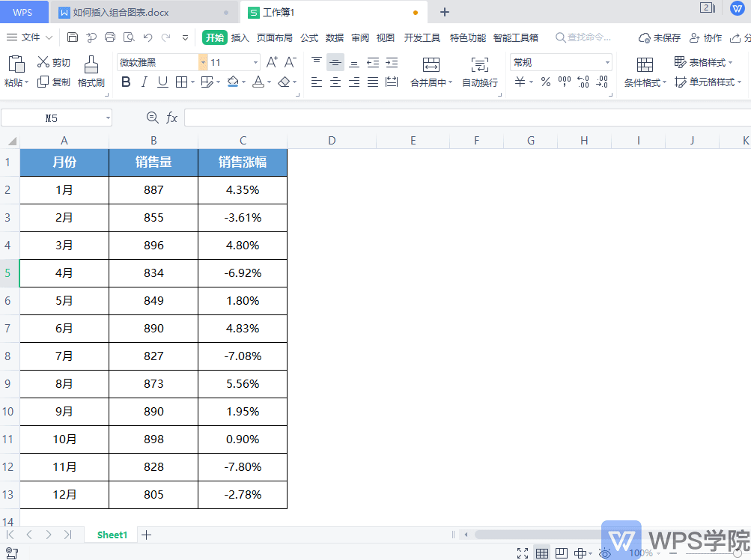This screenshot has width=751, height=560.
Task: Apply thousands separator format
Action: pyautogui.click(x=565, y=82)
